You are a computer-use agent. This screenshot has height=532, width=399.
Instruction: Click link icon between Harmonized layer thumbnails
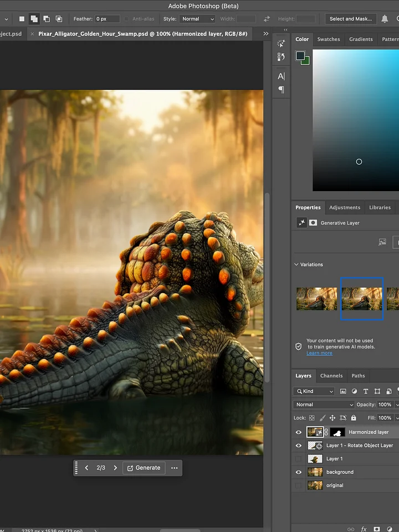326,432
